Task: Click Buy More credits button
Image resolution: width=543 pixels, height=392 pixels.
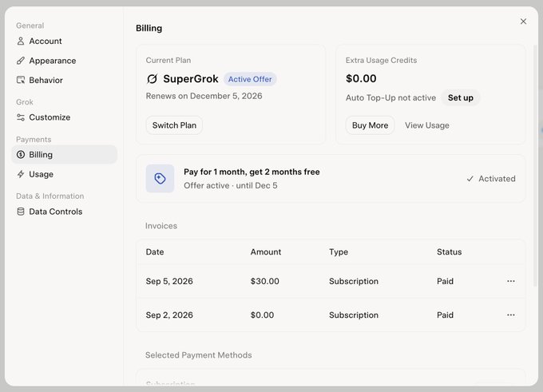Action: [x=371, y=125]
